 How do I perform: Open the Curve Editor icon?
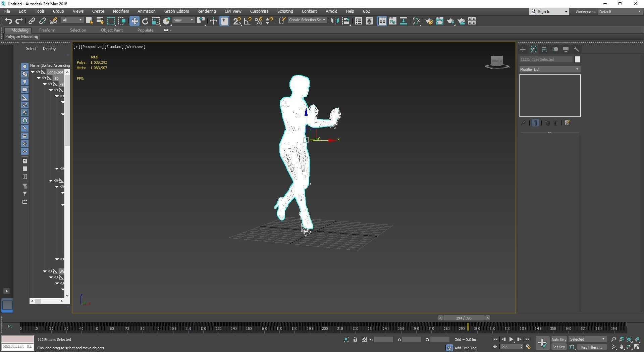(393, 21)
